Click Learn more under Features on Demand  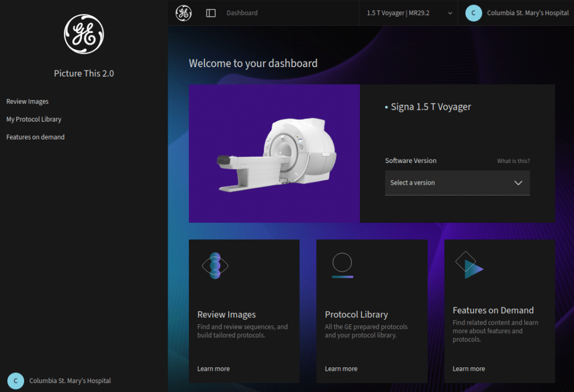pos(469,368)
